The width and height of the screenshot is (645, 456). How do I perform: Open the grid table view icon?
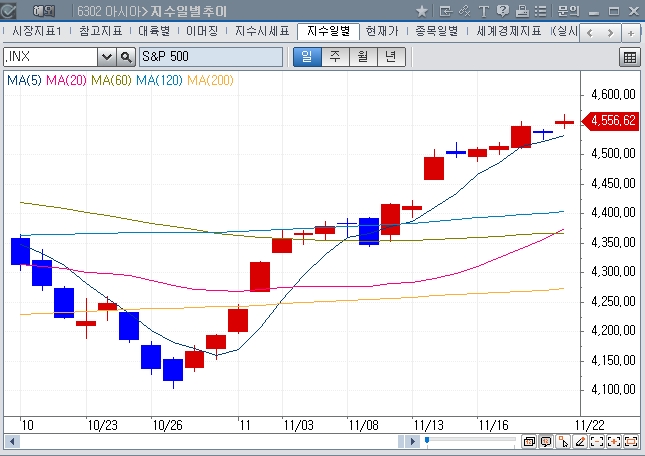coord(629,57)
